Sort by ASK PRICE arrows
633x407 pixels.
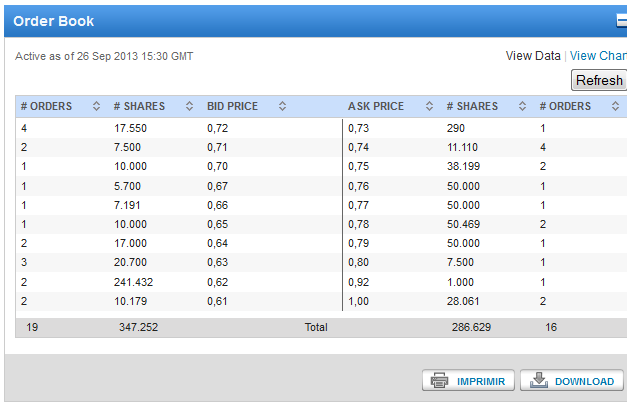pos(429,106)
